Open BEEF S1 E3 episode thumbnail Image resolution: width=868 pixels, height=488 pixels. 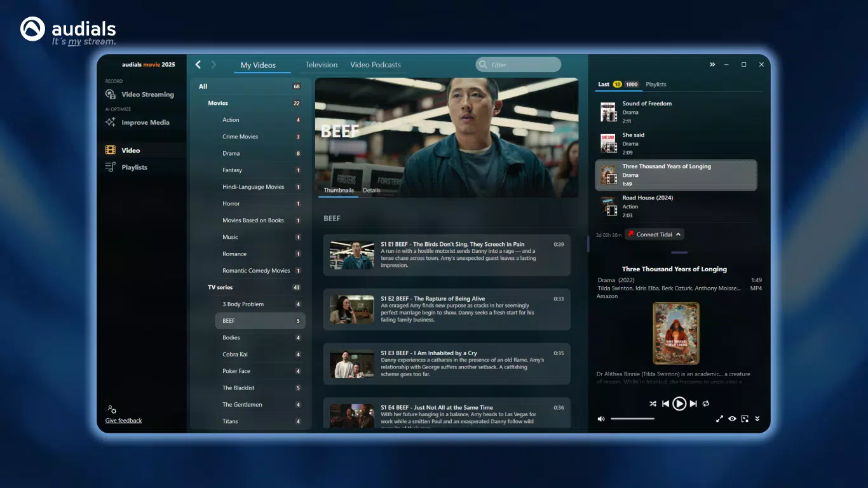[352, 364]
